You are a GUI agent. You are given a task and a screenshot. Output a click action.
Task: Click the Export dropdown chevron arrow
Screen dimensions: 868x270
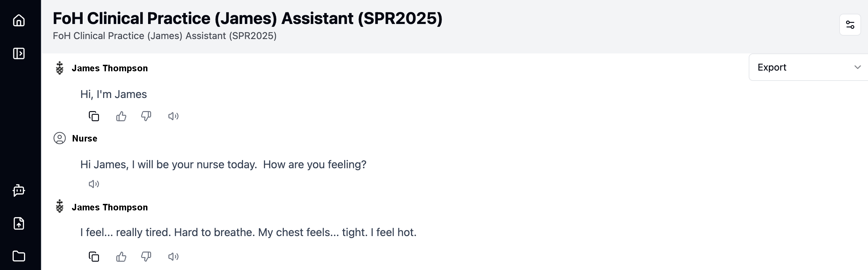[857, 67]
